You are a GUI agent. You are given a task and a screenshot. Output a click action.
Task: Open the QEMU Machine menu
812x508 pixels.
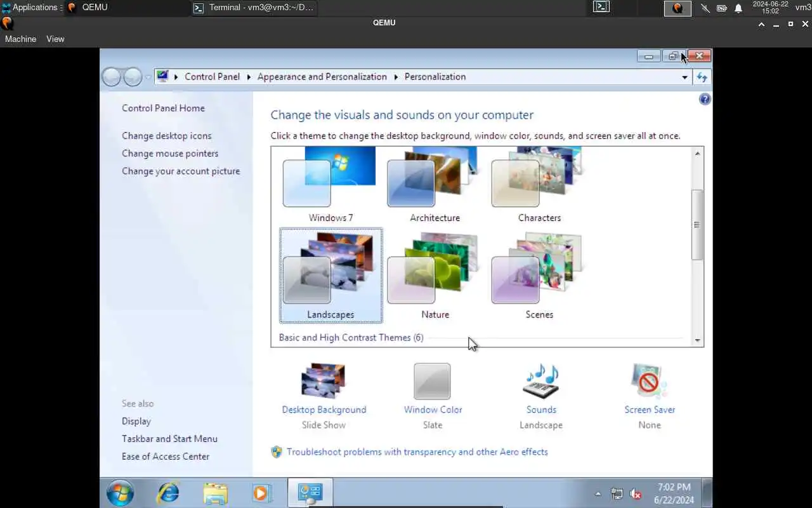pos(20,39)
